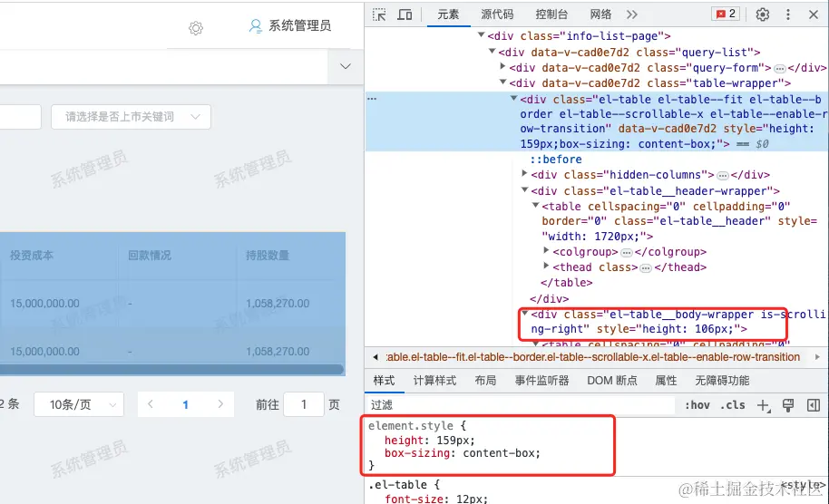
Task: Toggle the computed styles sidebar pane icon
Action: [x=814, y=405]
